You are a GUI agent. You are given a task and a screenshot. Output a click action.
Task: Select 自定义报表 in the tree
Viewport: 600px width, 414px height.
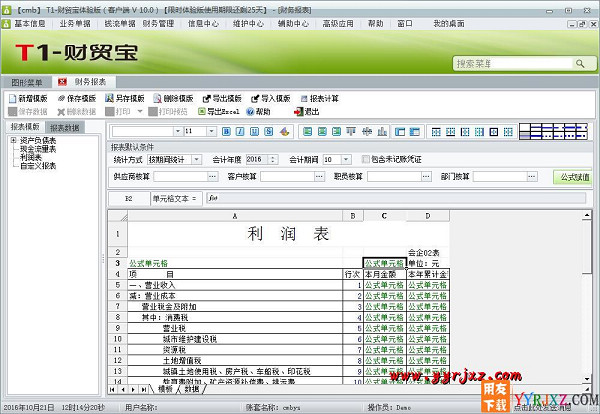[38, 166]
